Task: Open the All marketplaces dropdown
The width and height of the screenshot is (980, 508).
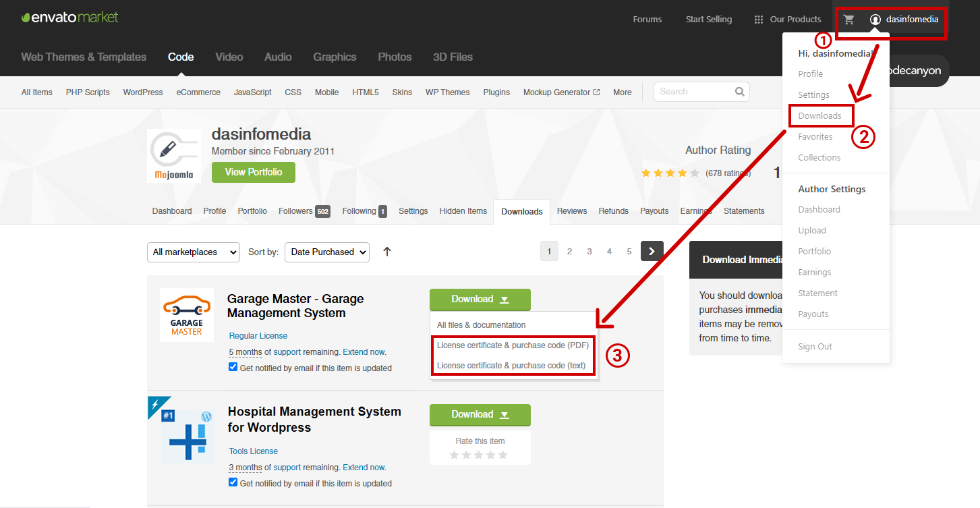Action: click(x=194, y=252)
